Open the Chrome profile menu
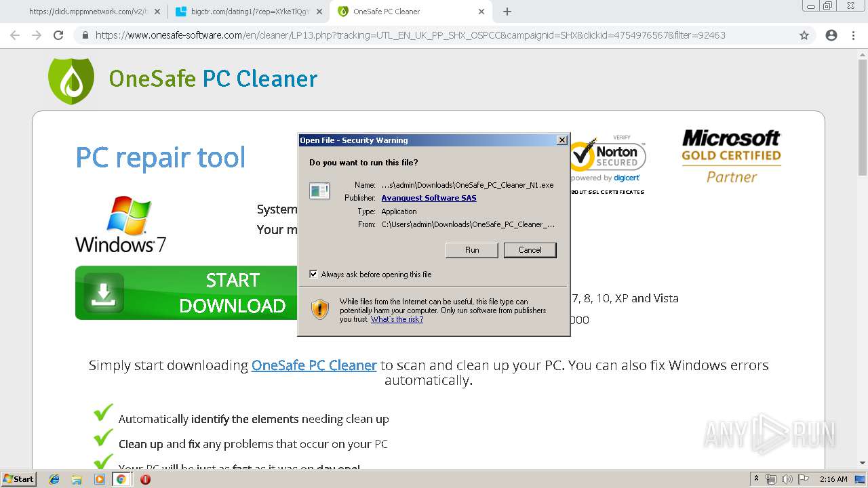868x488 pixels. click(x=831, y=35)
